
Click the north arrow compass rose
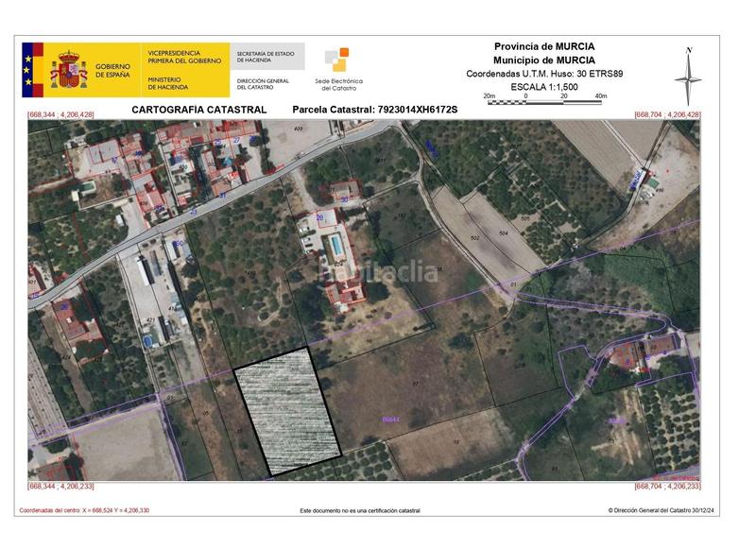click(x=689, y=76)
